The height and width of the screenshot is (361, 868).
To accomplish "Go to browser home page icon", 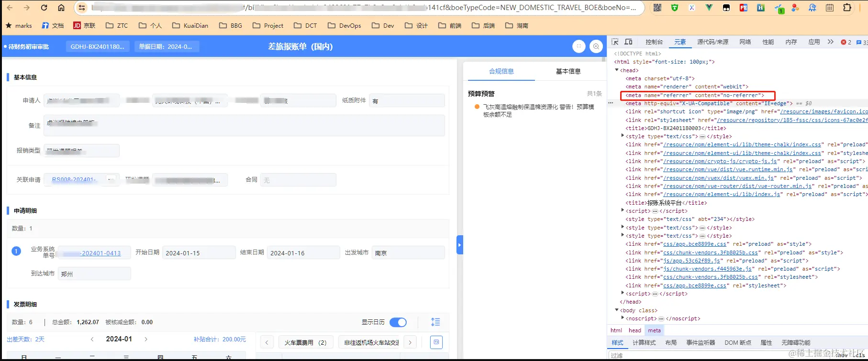I will point(61,8).
